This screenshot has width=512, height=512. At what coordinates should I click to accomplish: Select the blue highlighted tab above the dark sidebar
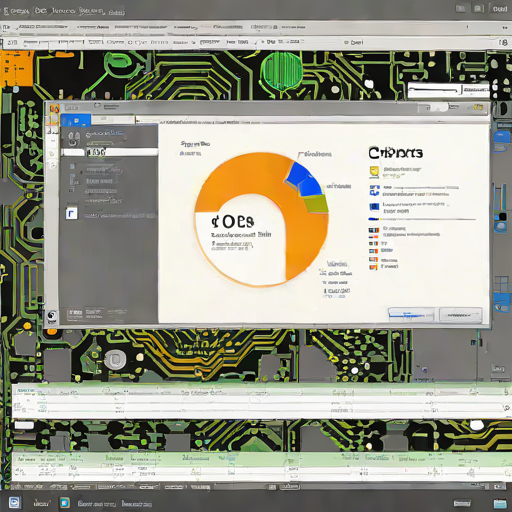point(76,120)
